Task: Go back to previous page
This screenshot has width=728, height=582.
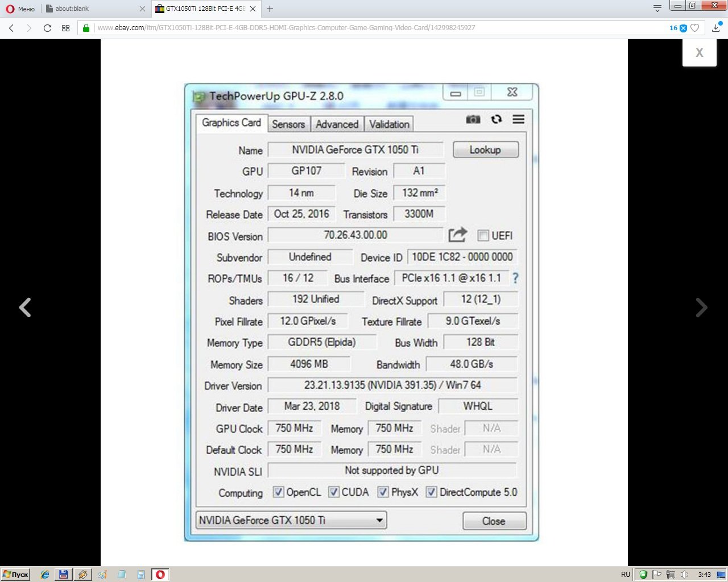Action: pos(11,28)
